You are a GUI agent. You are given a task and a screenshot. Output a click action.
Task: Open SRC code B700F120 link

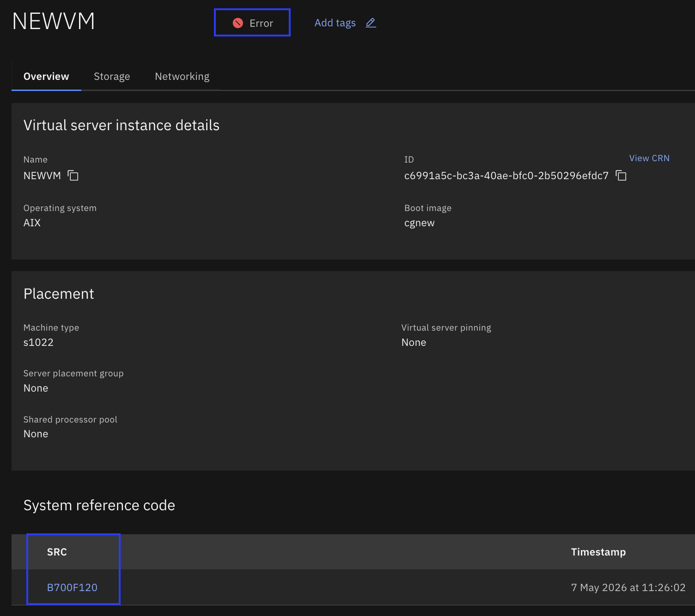72,587
